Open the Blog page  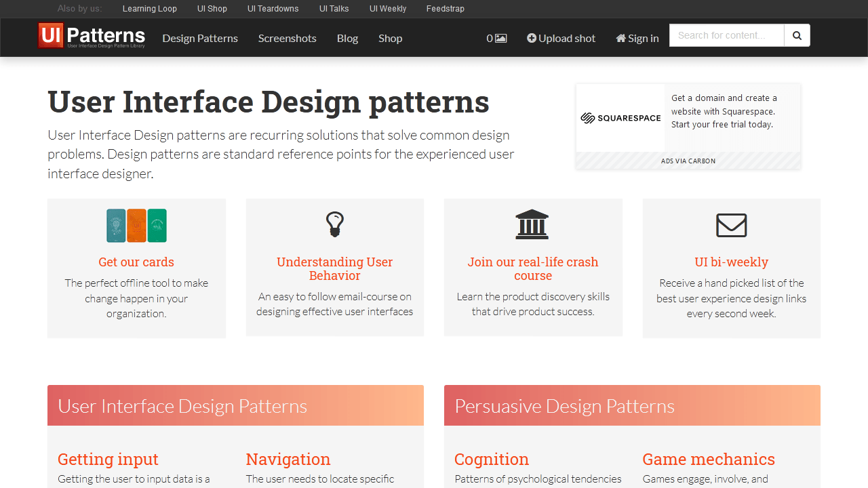pos(347,39)
